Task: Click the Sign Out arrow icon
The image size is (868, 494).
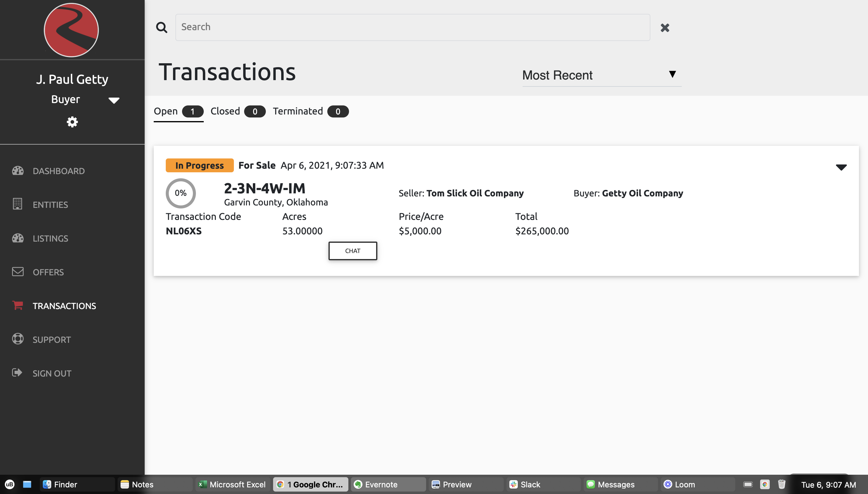Action: [x=17, y=373]
